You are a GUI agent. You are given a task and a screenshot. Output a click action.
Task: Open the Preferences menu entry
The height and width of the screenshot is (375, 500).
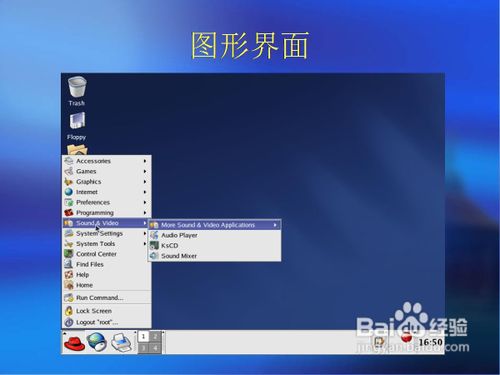point(106,202)
